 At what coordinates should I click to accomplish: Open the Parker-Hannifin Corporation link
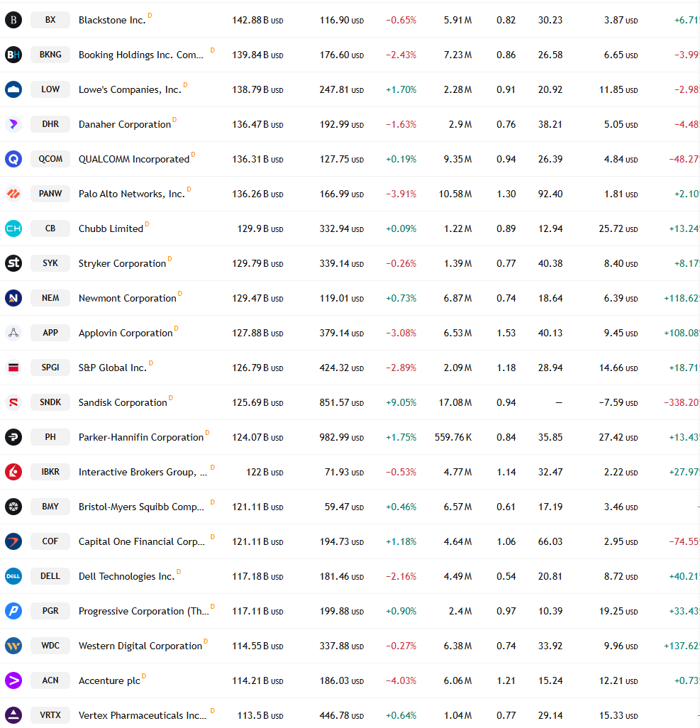(x=141, y=437)
